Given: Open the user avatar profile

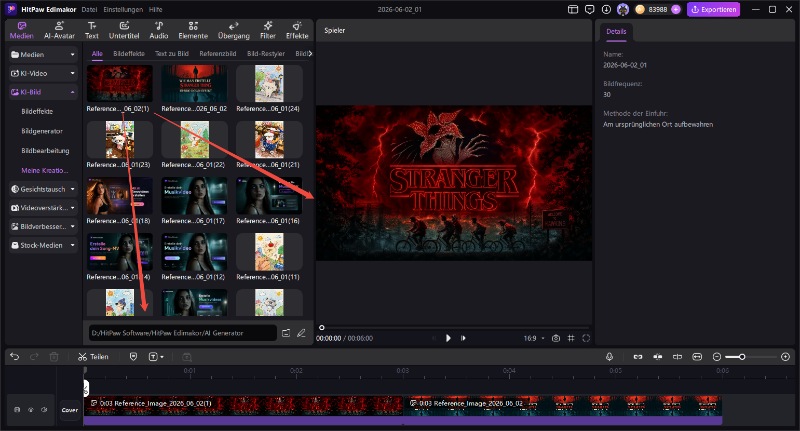Looking at the screenshot, I should coord(623,9).
